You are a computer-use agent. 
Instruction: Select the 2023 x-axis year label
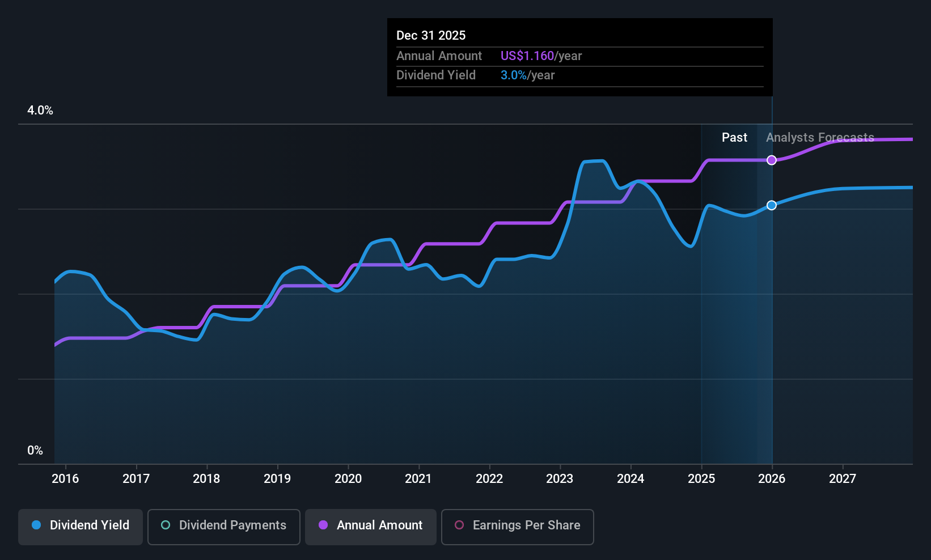coord(560,479)
